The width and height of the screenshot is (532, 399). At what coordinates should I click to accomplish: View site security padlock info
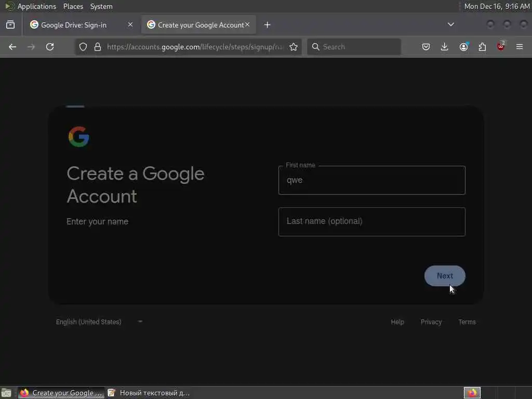(98, 47)
